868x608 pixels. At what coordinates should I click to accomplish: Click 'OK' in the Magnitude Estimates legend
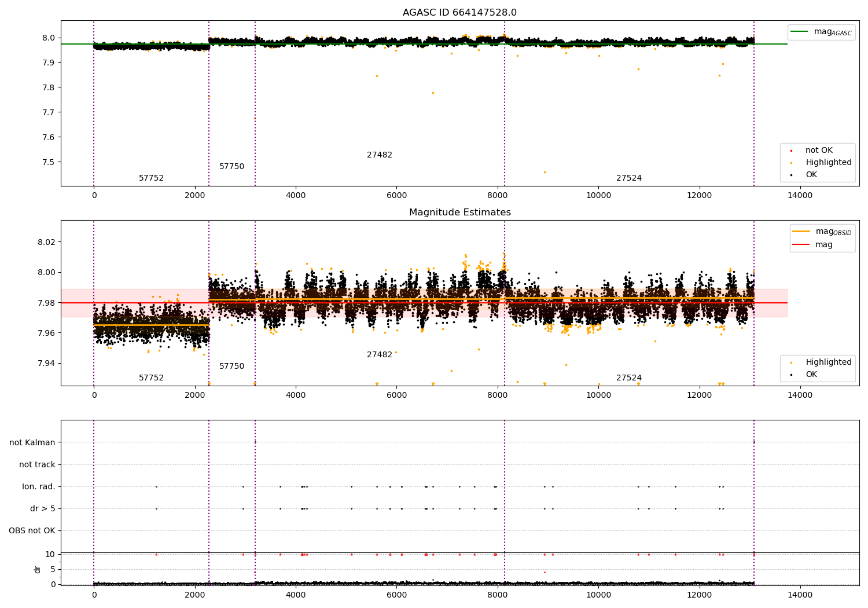[811, 375]
